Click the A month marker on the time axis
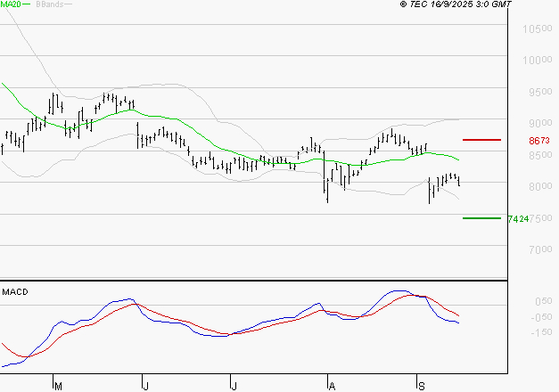 (x=332, y=386)
